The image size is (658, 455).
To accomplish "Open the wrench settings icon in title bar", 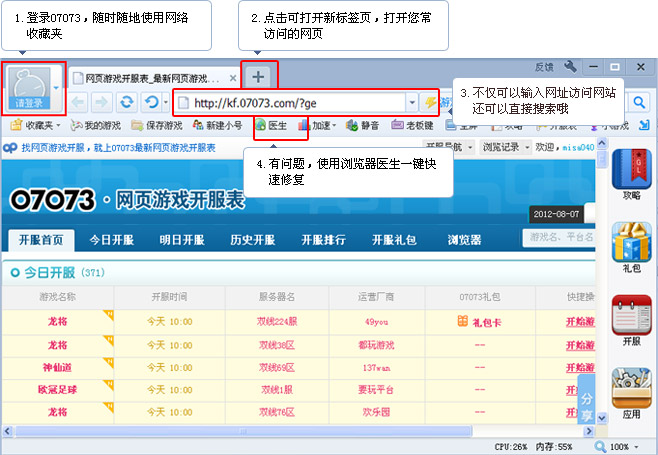I will pyautogui.click(x=570, y=67).
